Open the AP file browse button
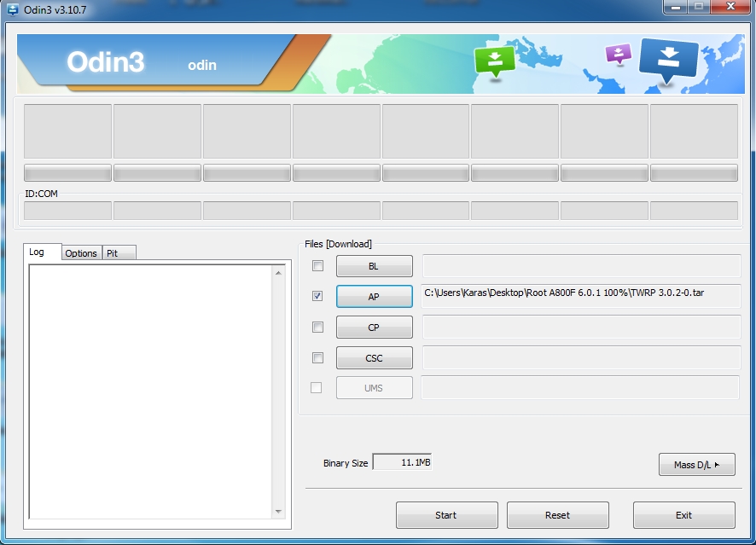Screen dimensions: 756x545 pos(374,296)
